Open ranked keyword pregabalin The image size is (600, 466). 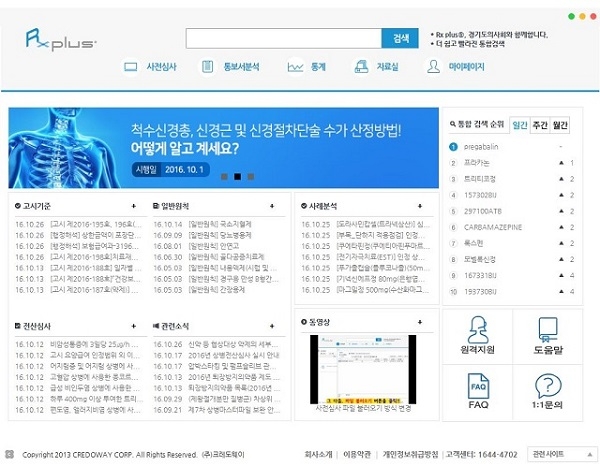(481, 147)
